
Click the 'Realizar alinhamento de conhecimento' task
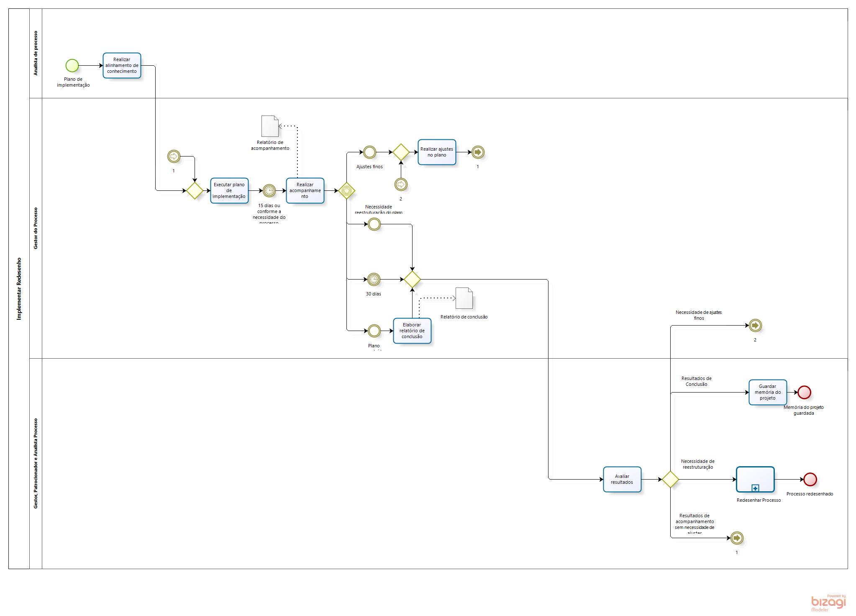[x=122, y=65]
